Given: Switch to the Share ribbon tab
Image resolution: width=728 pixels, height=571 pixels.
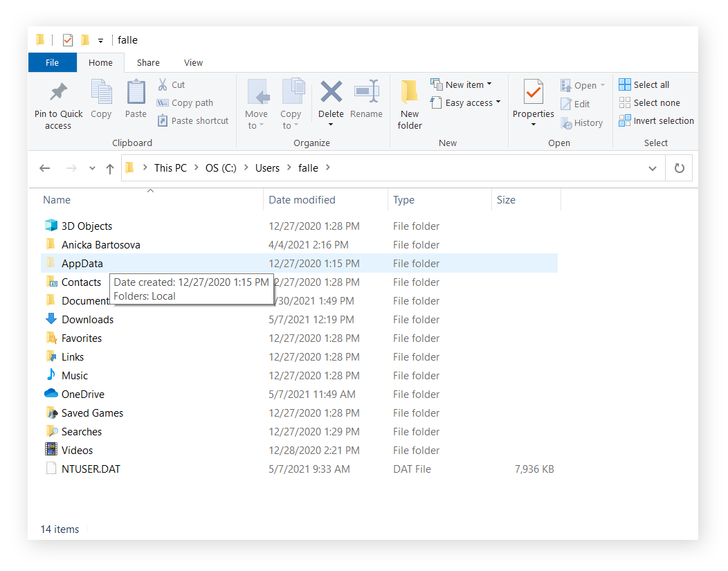Looking at the screenshot, I should click(x=148, y=62).
